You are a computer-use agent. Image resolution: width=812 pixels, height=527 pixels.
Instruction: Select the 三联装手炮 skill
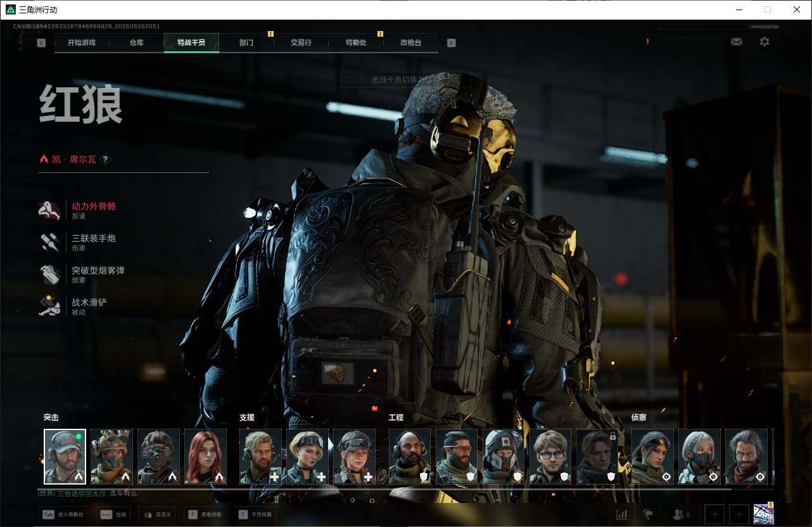[77, 243]
